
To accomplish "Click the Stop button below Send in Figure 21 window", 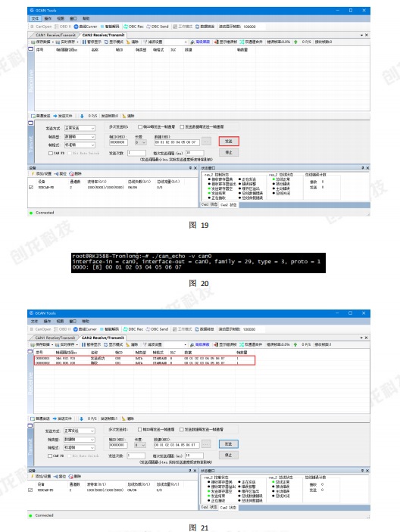I will (x=229, y=455).
